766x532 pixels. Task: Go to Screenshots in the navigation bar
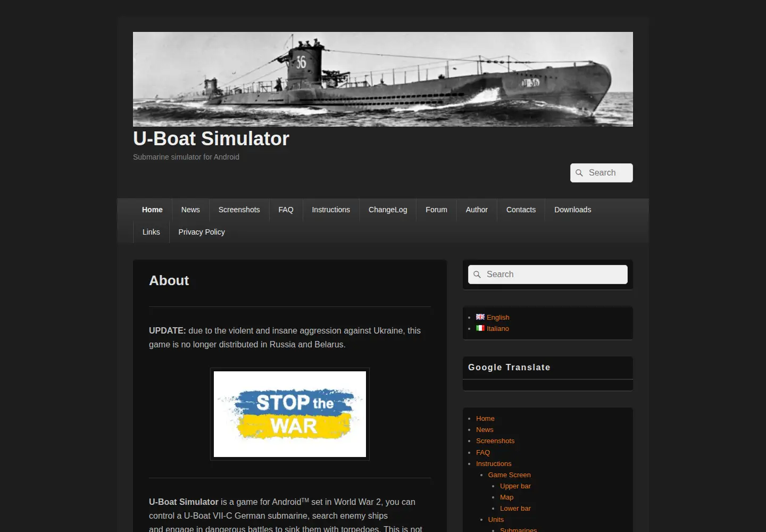pos(239,210)
